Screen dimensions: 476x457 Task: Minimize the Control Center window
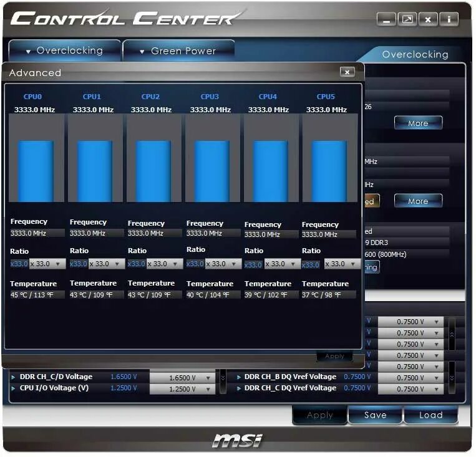[386, 20]
